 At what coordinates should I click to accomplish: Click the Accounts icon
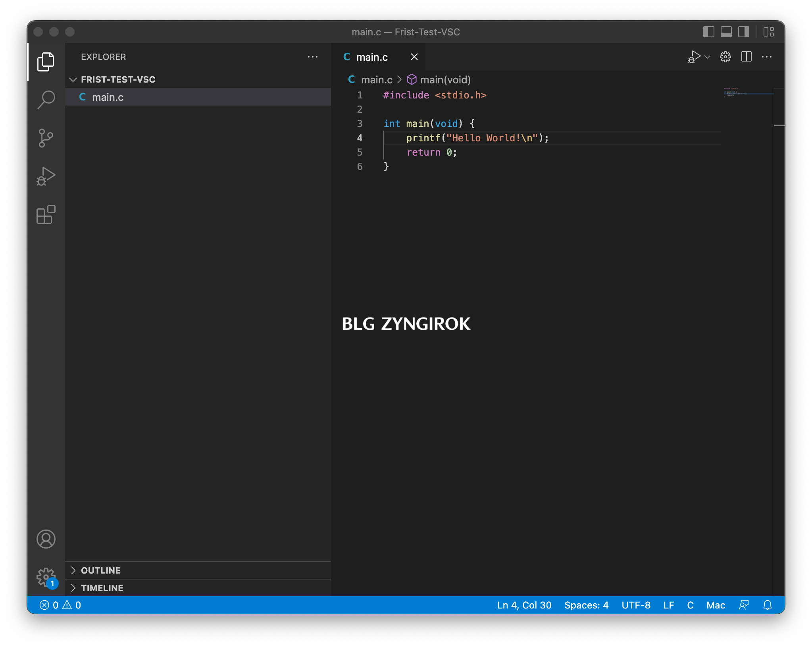click(x=46, y=539)
